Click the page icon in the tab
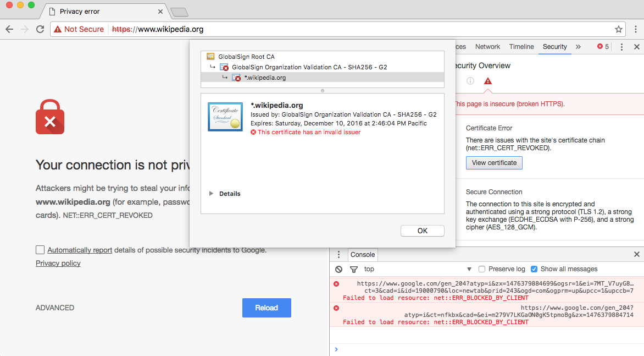 coord(52,12)
